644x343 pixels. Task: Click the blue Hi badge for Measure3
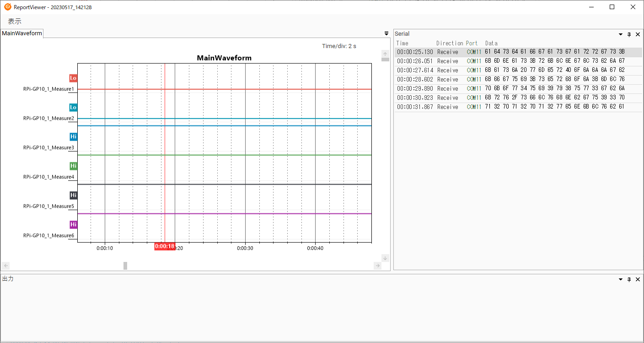pyautogui.click(x=73, y=136)
